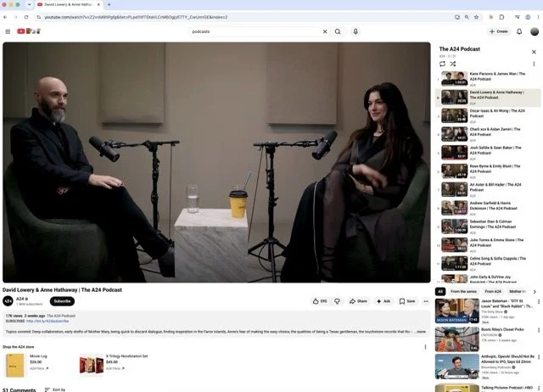The width and height of the screenshot is (543, 392).
Task: Click the browser address bar
Action: (x=243, y=17)
